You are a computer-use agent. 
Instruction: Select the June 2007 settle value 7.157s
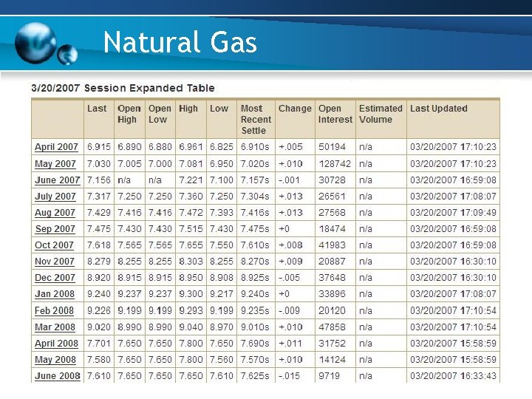pos(255,180)
